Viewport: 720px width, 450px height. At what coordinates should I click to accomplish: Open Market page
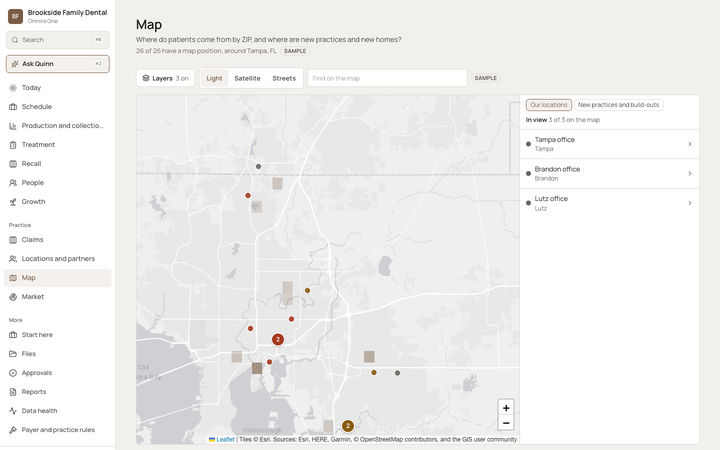coord(58,297)
